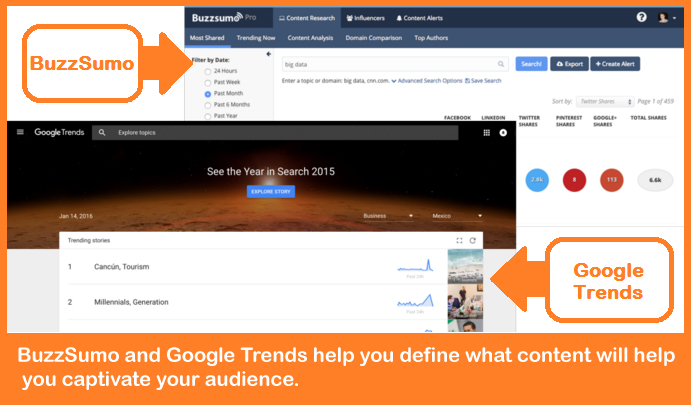Open the Cancún, Tourism story thumbnail
The image size is (691, 405).
tap(465, 266)
